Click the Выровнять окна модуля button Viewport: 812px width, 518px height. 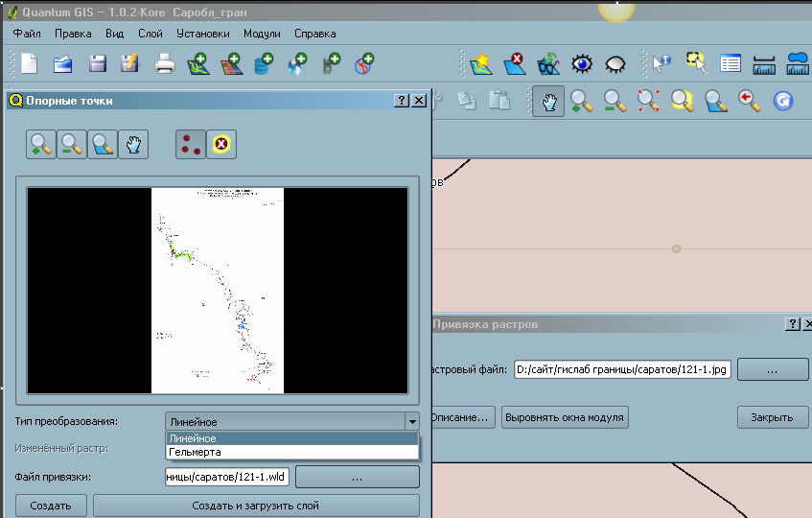(x=565, y=417)
